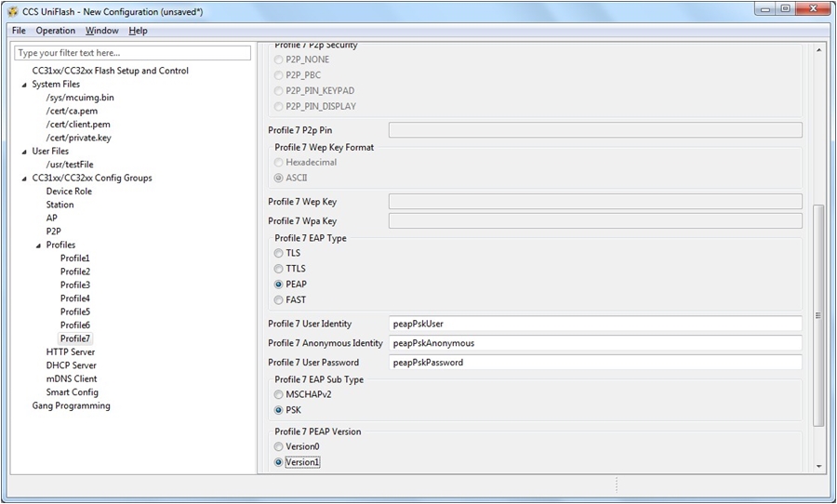837x504 pixels.
Task: Select Profile3 in the tree
Action: (x=75, y=285)
